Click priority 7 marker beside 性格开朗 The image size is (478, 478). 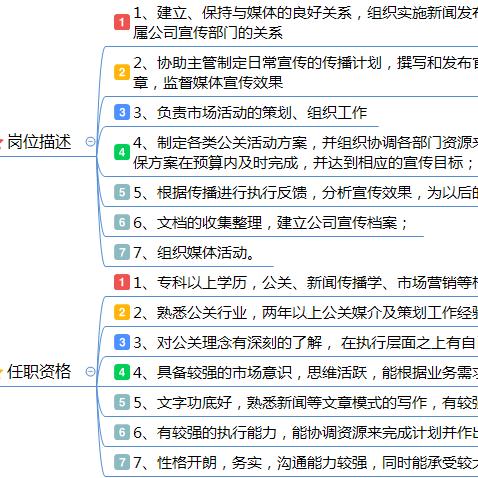pos(122,462)
